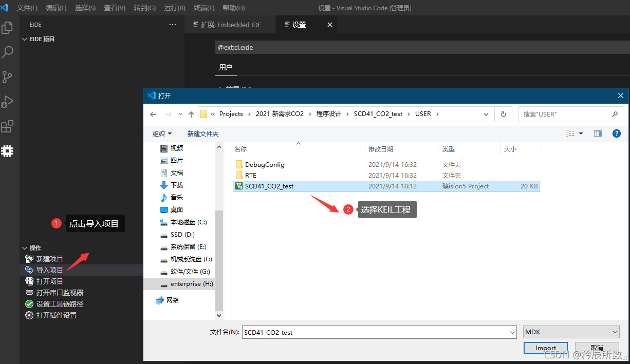Click the 导入项目 action

coord(50,270)
